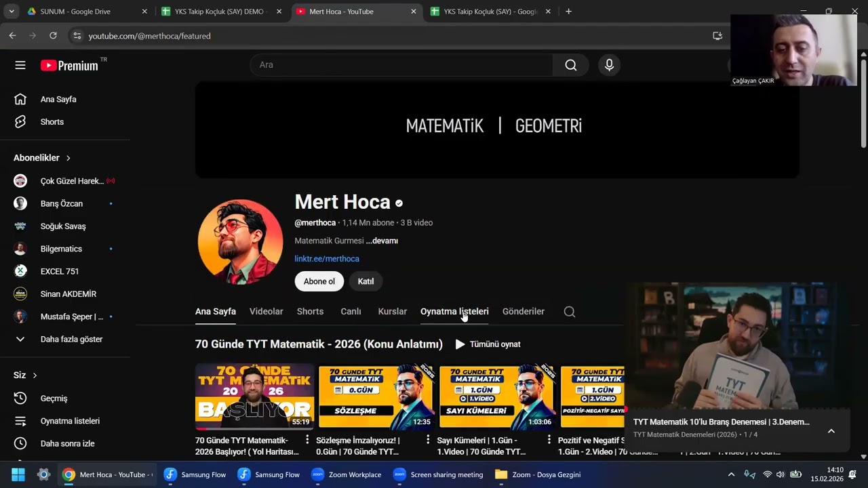Expand the miniplayer playlist chevron
868x488 pixels.
pyautogui.click(x=831, y=431)
